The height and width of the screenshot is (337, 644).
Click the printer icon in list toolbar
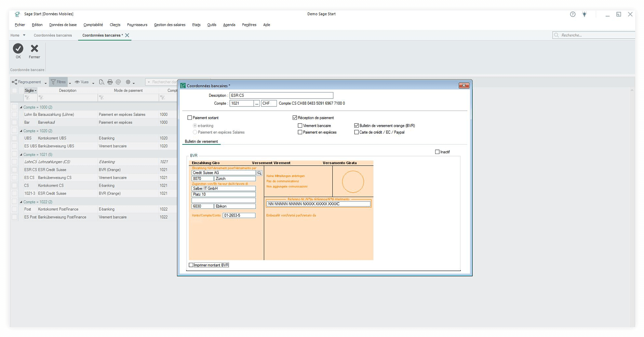click(110, 82)
